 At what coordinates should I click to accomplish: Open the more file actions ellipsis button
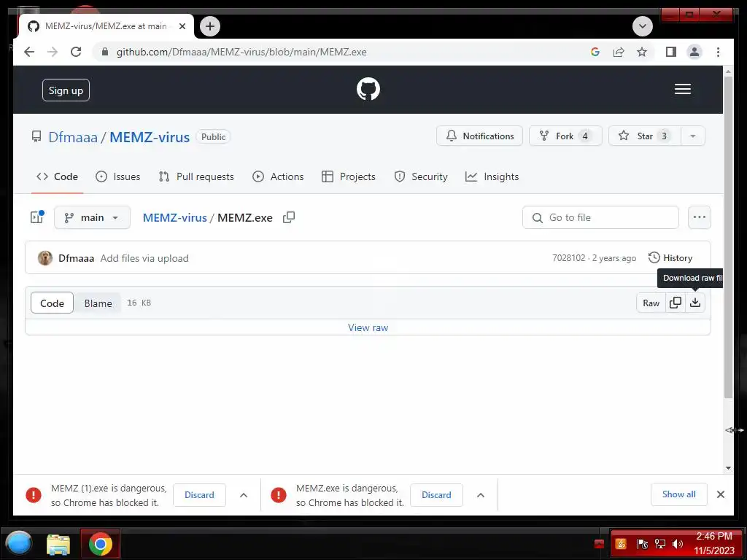pyautogui.click(x=700, y=217)
